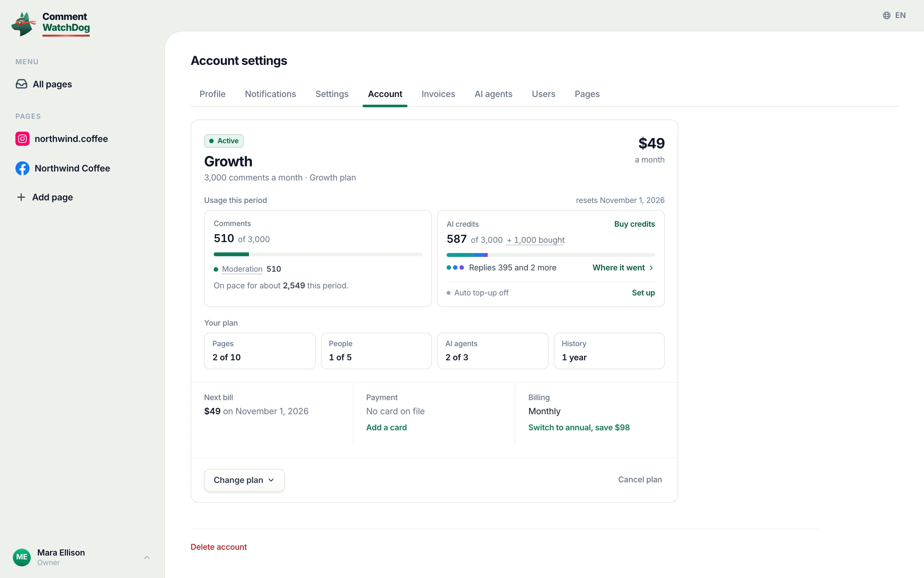Click the plus icon beside Add page

click(21, 197)
